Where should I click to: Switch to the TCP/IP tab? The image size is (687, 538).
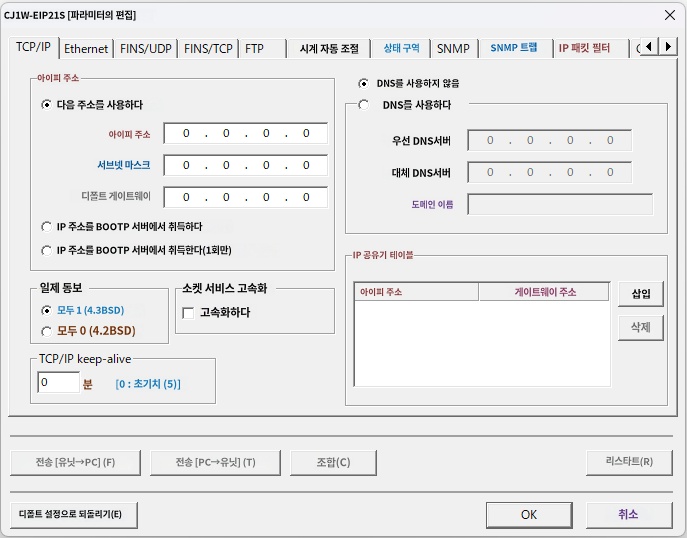tap(33, 47)
